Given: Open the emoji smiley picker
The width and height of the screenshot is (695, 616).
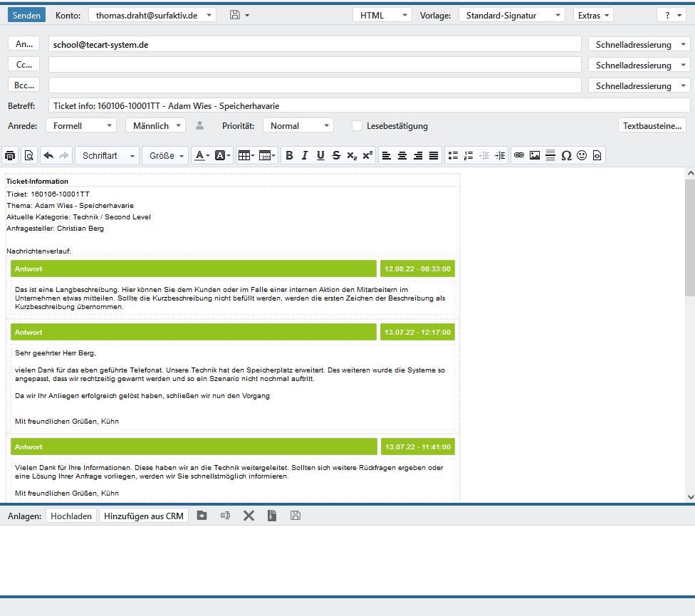Looking at the screenshot, I should (582, 155).
